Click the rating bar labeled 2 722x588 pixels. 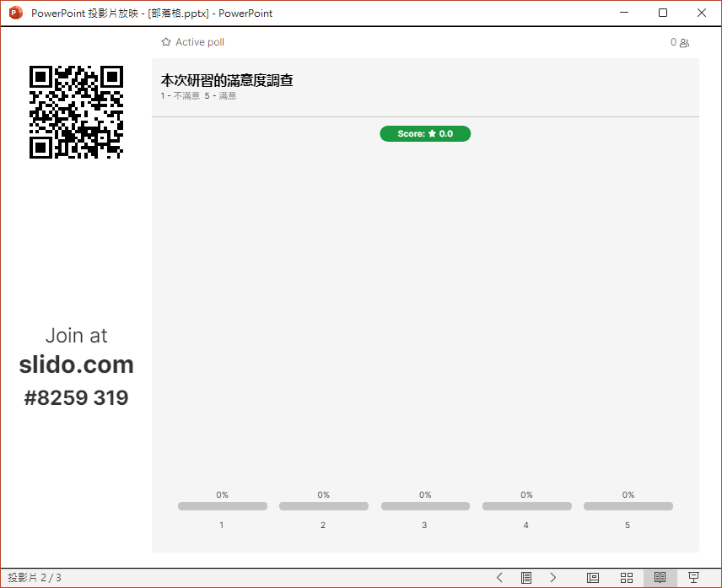click(x=324, y=506)
